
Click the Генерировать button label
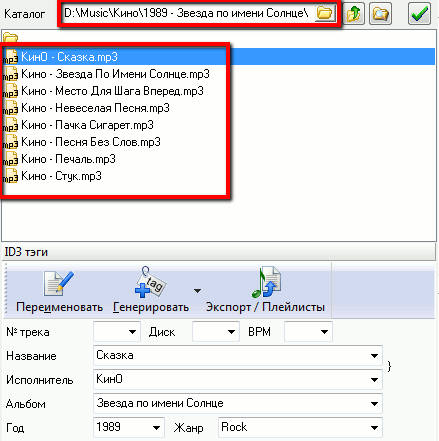pyautogui.click(x=151, y=307)
